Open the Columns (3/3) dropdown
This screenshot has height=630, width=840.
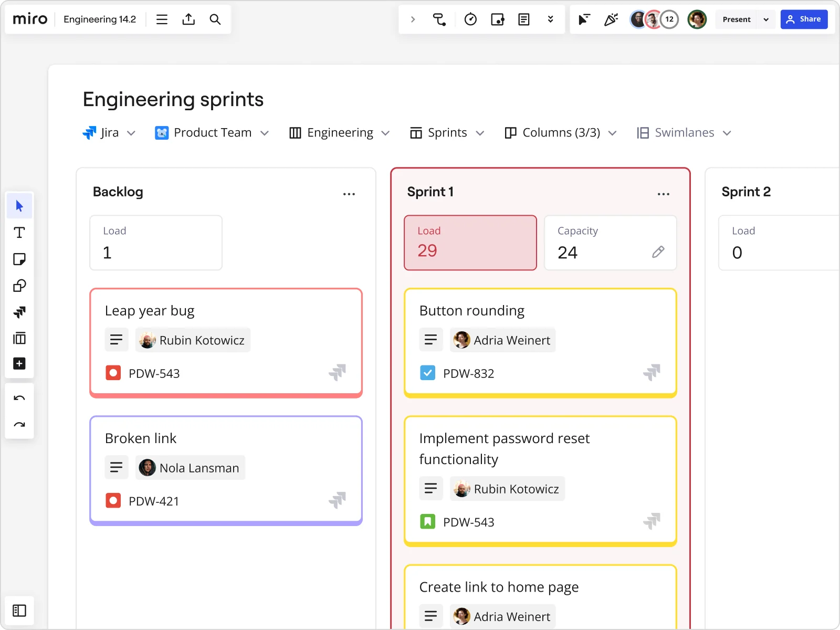pos(560,133)
